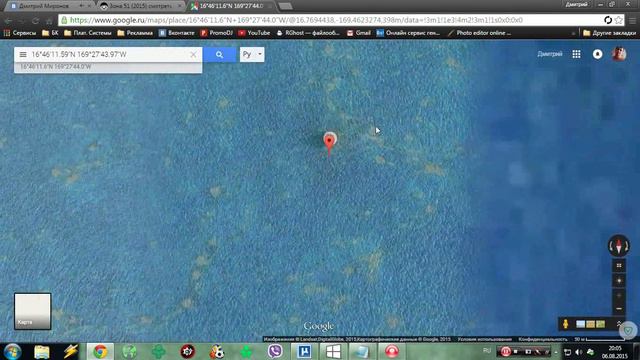Open the third green imagery thumbnail
Screen dimensions: 640x360
click(x=600, y=324)
